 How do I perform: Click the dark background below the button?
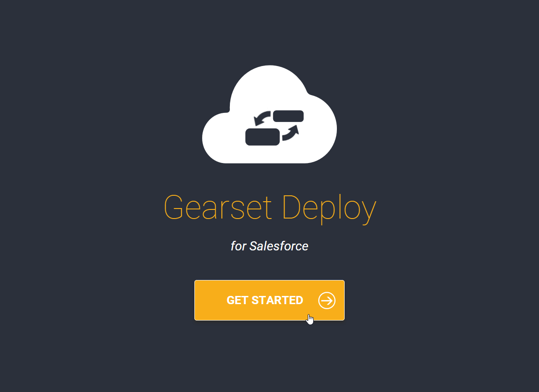pyautogui.click(x=269, y=360)
